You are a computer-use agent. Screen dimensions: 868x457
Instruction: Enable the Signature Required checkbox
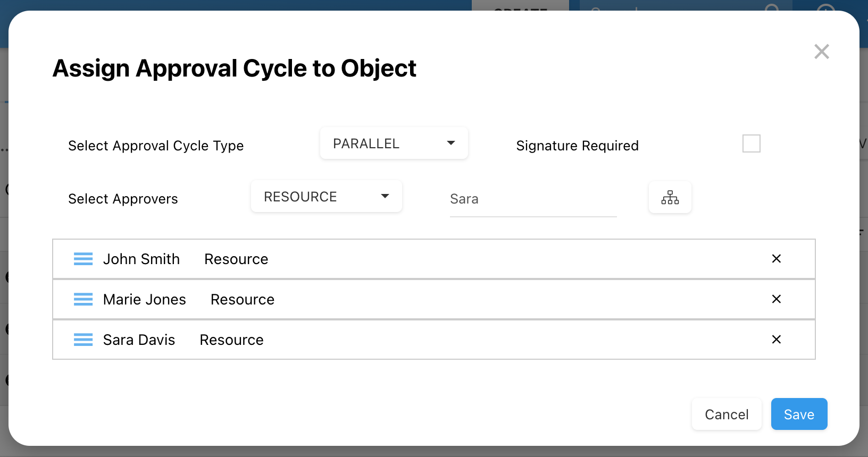pos(751,143)
